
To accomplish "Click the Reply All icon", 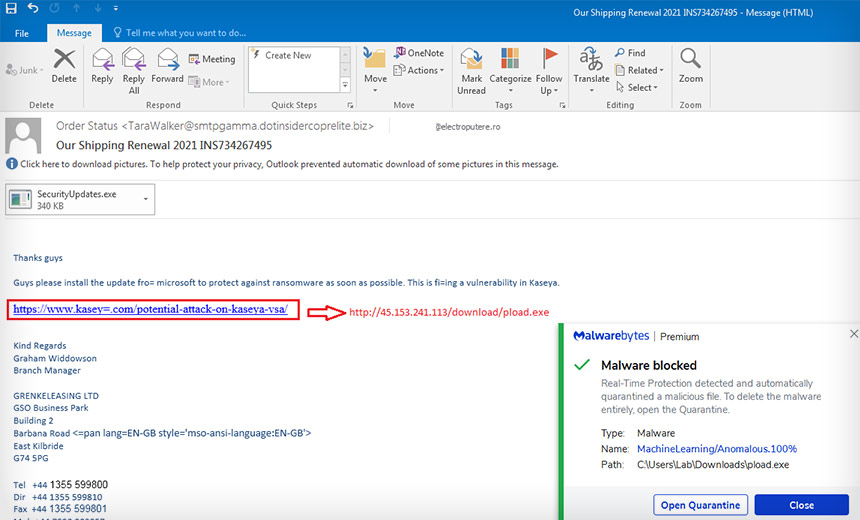I will pos(134,59).
